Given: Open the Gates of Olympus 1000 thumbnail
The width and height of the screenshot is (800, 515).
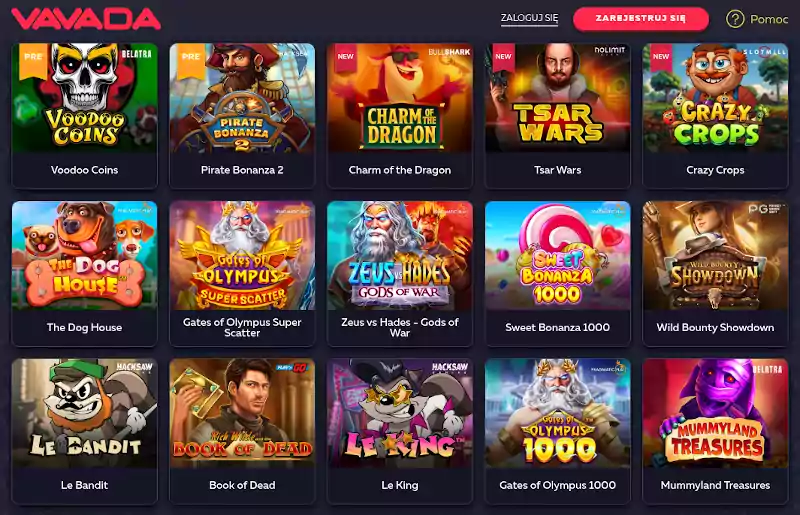Looking at the screenshot, I should [558, 413].
